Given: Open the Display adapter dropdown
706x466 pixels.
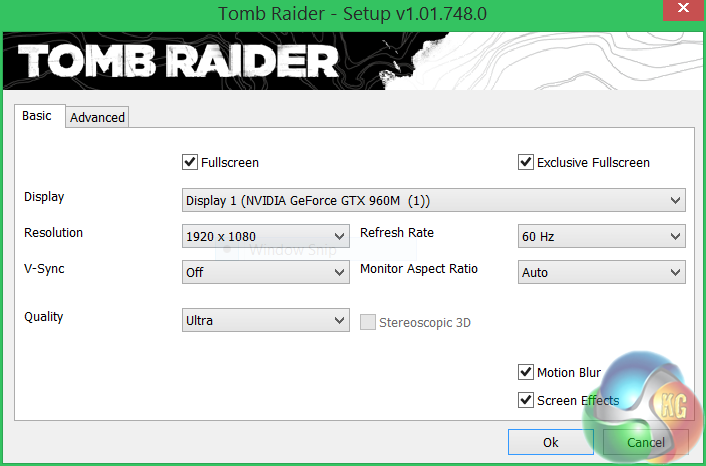Looking at the screenshot, I should [434, 200].
